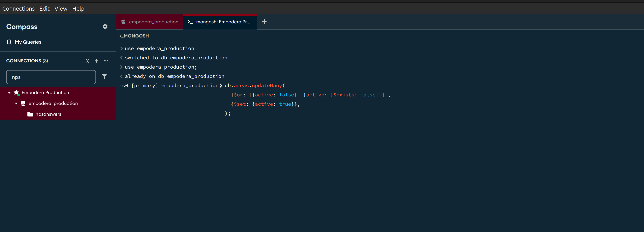This screenshot has height=232, width=644.
Task: Open a new tab with plus button
Action: [x=264, y=22]
